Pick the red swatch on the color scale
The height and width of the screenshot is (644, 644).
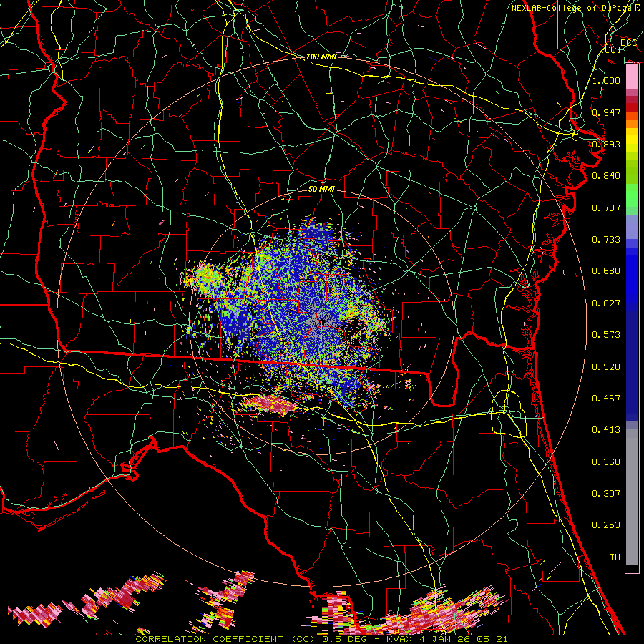coord(632,107)
